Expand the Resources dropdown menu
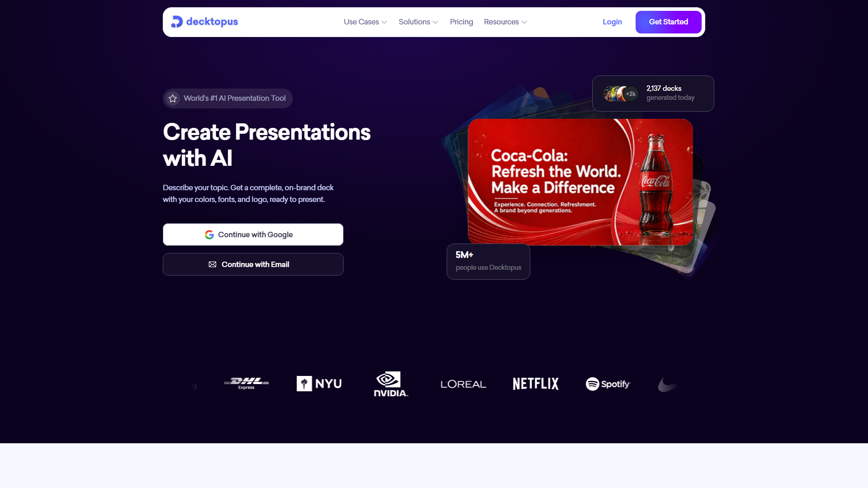The image size is (868, 488). 505,22
